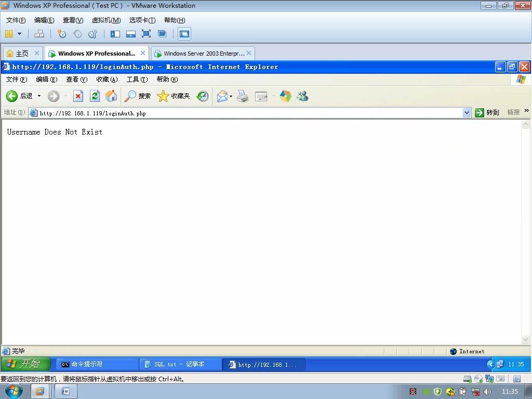This screenshot has height=399, width=532.
Task: Click Windows 7 host Start orb
Action: [x=14, y=391]
